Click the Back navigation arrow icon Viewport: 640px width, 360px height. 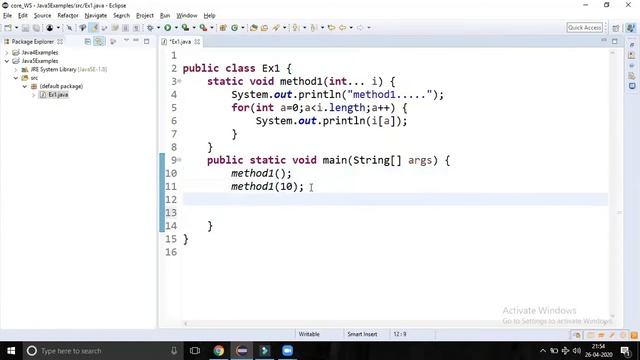(343, 28)
